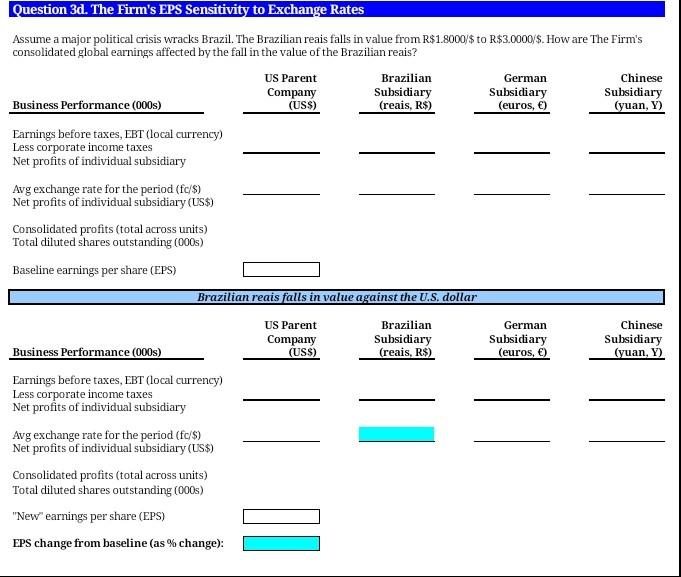The image size is (681, 577).
Task: Click the lower Earnings before taxes row label
Action: [117, 380]
